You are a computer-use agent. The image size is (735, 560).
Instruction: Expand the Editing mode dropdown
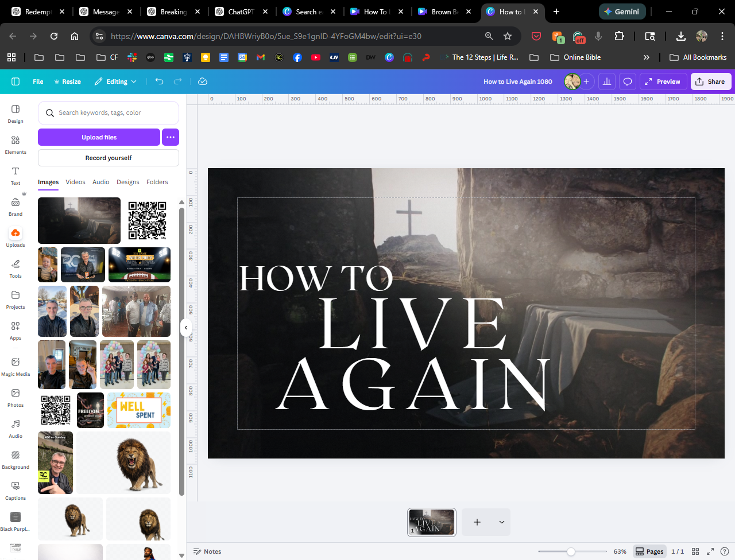tap(116, 81)
